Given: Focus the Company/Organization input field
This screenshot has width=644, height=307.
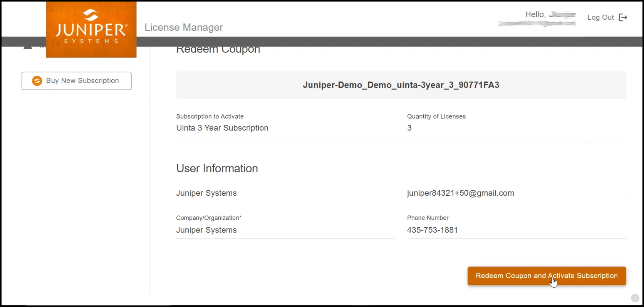Looking at the screenshot, I should point(285,230).
